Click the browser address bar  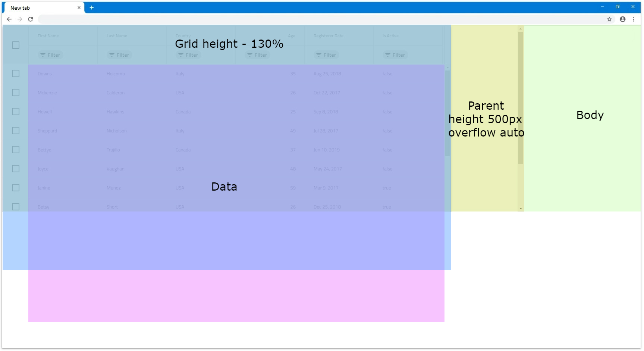[x=321, y=19]
